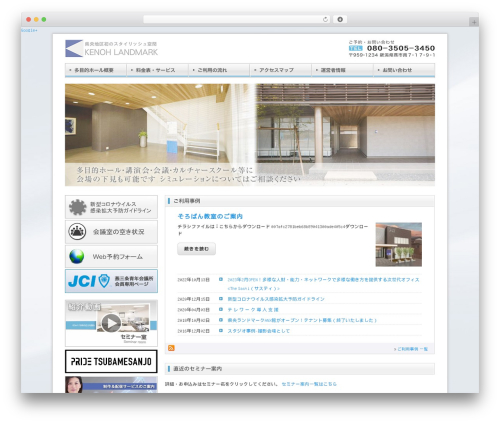500x423 pixels.
Task: Open the 会議室の空き状況 banner
Action: tap(111, 232)
